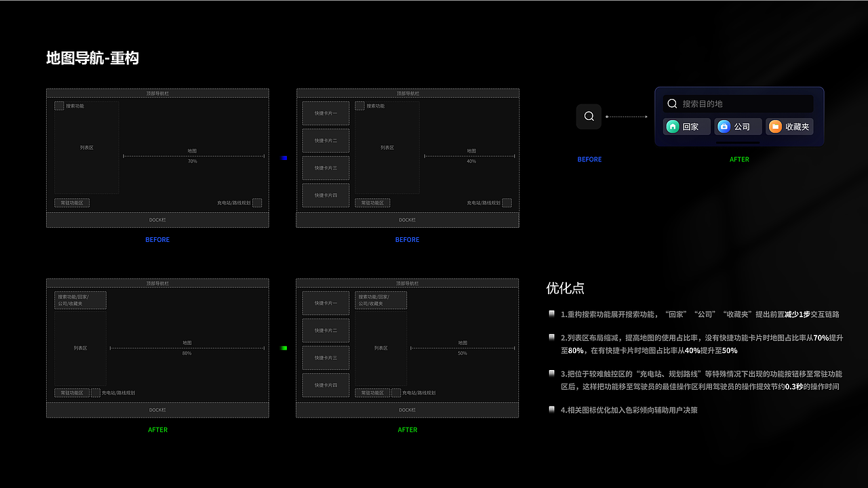
Task: Click 充电站/路线规划 text in the 80% map wireframe
Action: point(118,392)
